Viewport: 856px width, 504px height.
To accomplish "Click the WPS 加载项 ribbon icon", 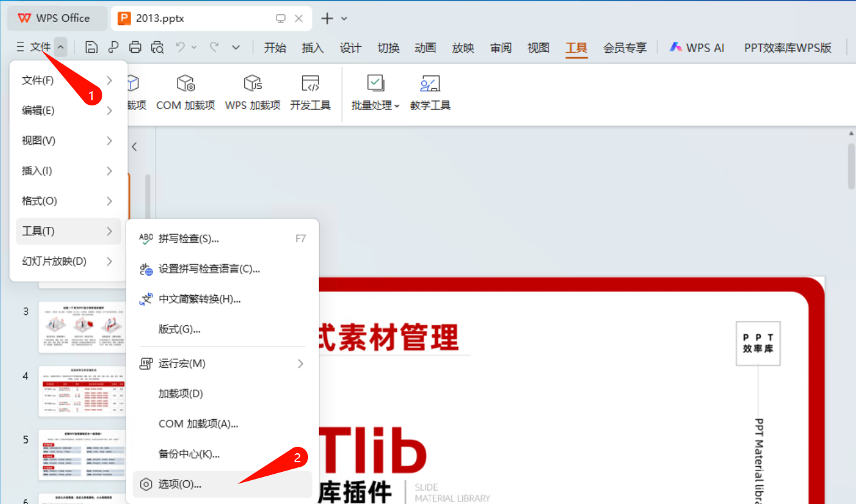I will click(253, 83).
